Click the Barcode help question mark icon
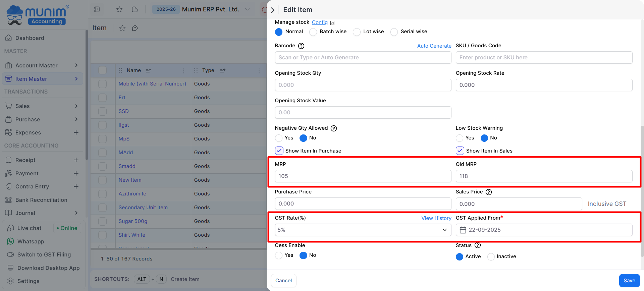 pos(301,46)
